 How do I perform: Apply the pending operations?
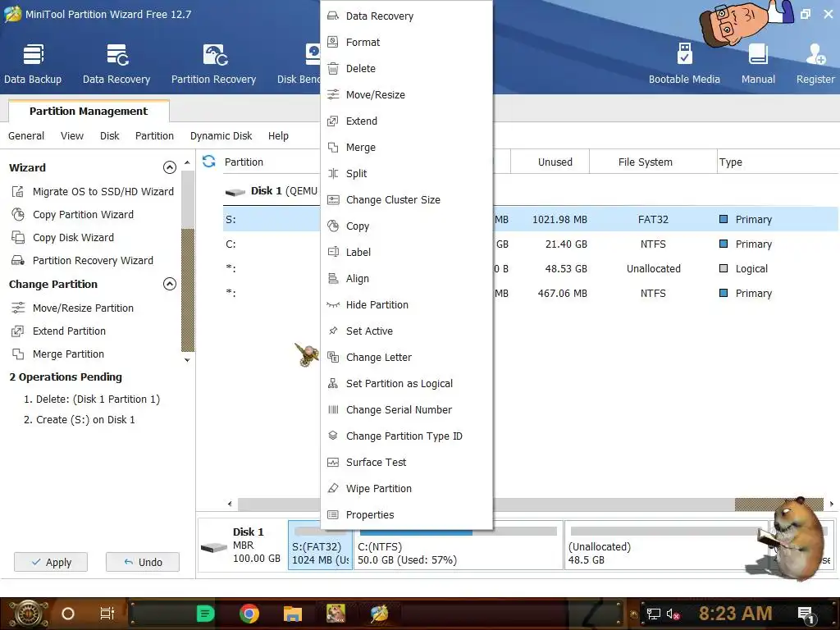[51, 562]
